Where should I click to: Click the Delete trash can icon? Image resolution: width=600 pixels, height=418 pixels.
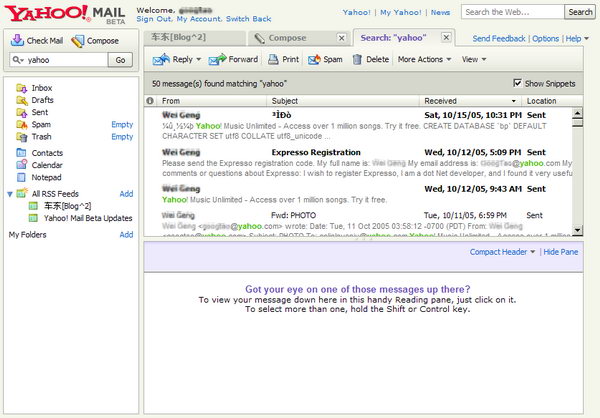tap(357, 59)
